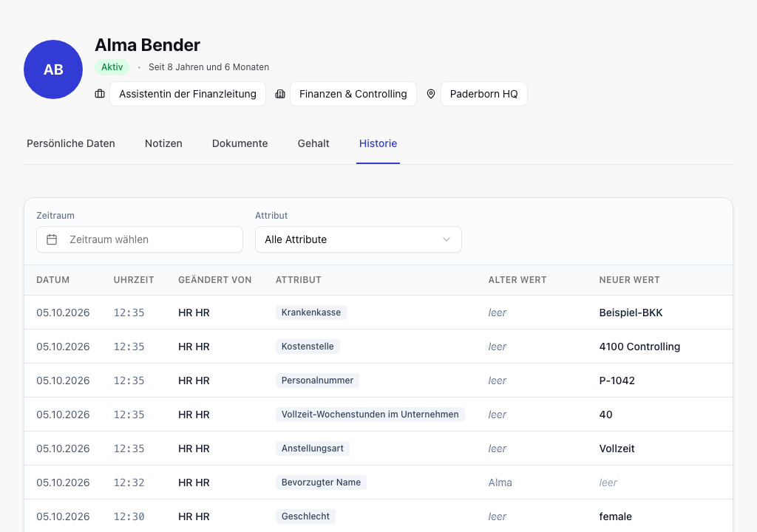Image resolution: width=757 pixels, height=532 pixels.
Task: Go to the Dokumente tab
Action: click(x=240, y=143)
